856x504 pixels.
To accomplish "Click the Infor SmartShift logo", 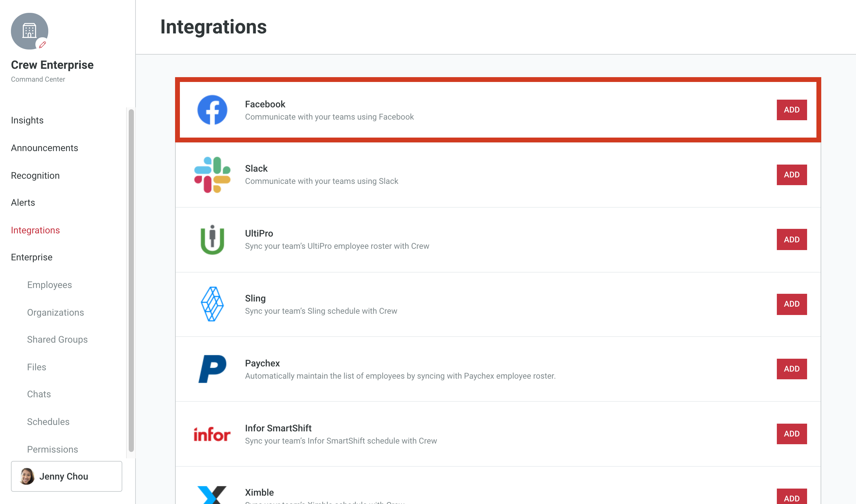I will 212,434.
